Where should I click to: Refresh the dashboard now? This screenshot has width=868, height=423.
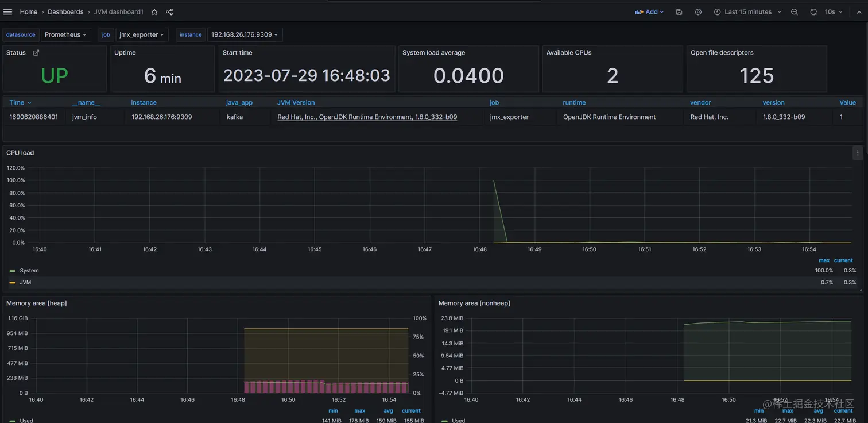(x=813, y=11)
